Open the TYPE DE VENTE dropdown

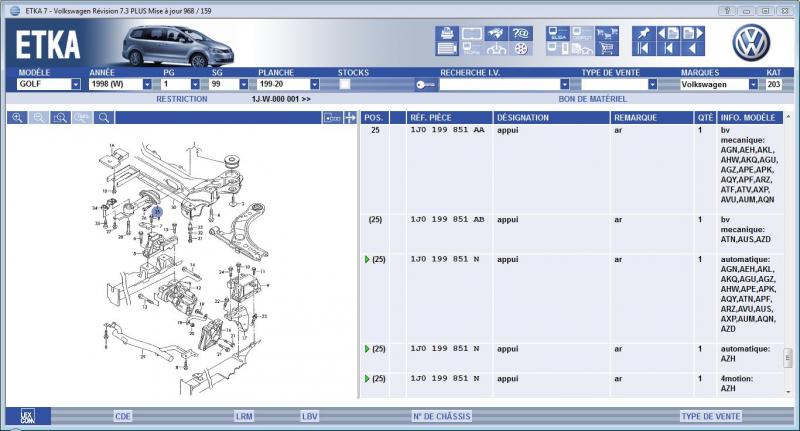pos(652,84)
